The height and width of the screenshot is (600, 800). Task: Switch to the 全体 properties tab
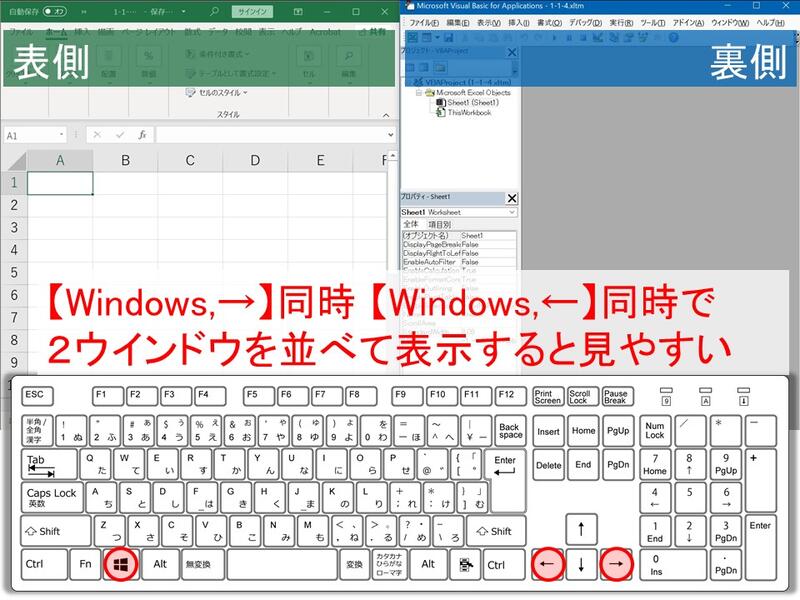coord(411,224)
